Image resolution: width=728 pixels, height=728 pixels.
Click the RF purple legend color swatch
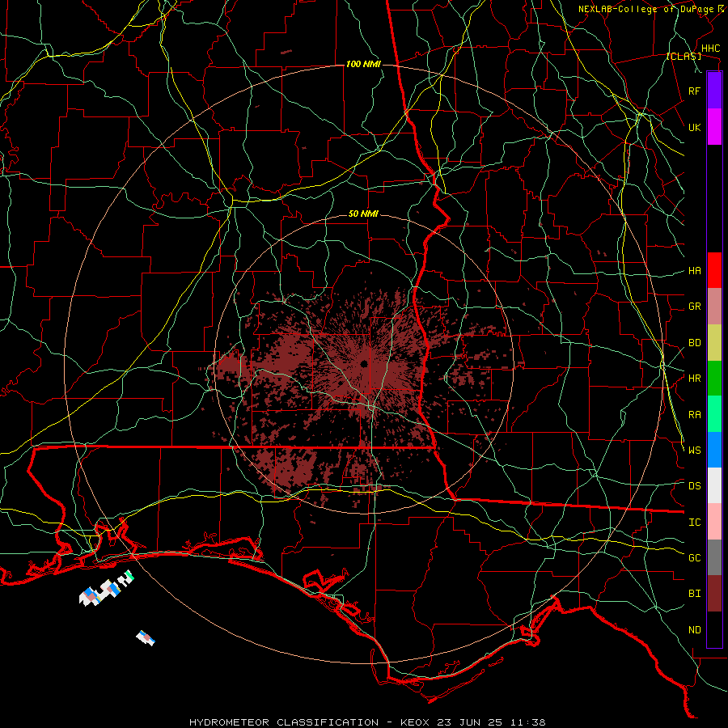click(714, 91)
